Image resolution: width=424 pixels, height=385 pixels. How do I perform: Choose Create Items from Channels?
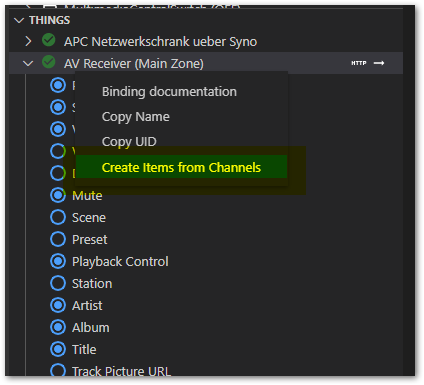click(181, 167)
